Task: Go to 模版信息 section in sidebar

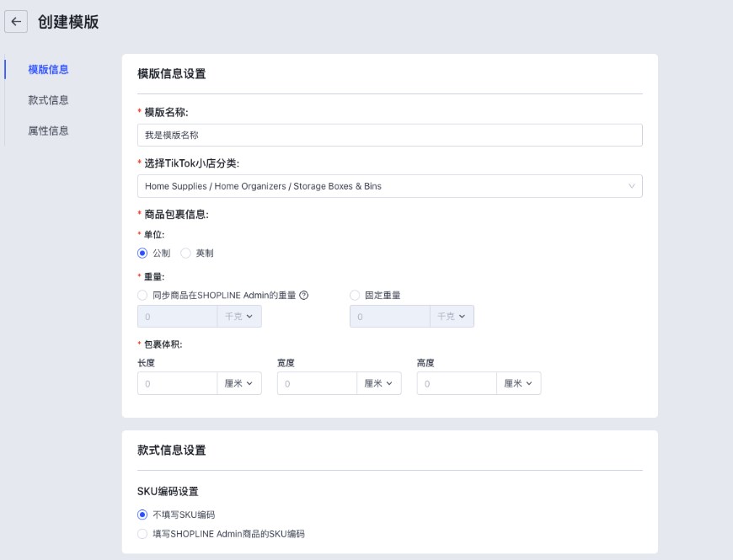Action: tap(48, 69)
